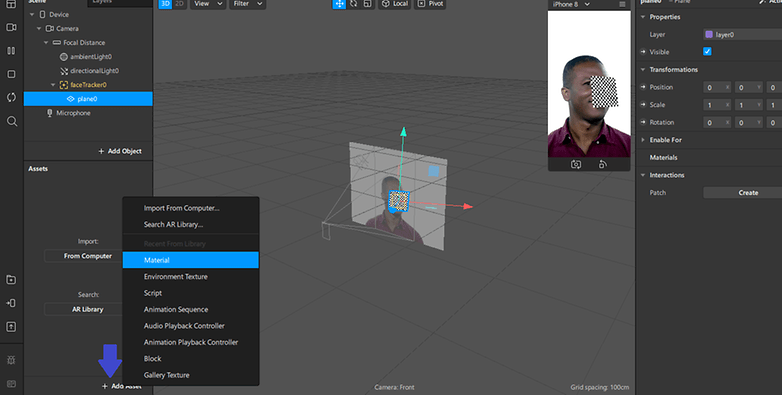The width and height of the screenshot is (782, 395).
Task: Open the View dropdown
Action: pos(208,4)
